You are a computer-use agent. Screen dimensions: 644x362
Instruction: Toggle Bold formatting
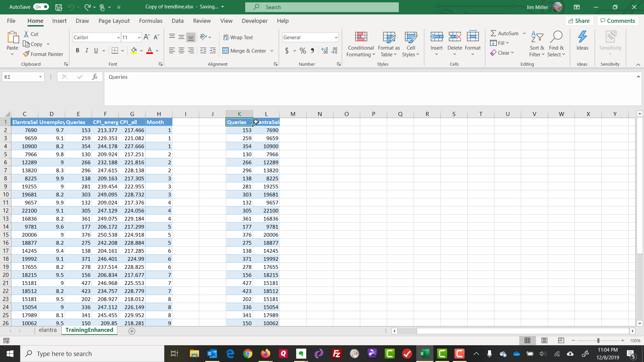tap(77, 51)
